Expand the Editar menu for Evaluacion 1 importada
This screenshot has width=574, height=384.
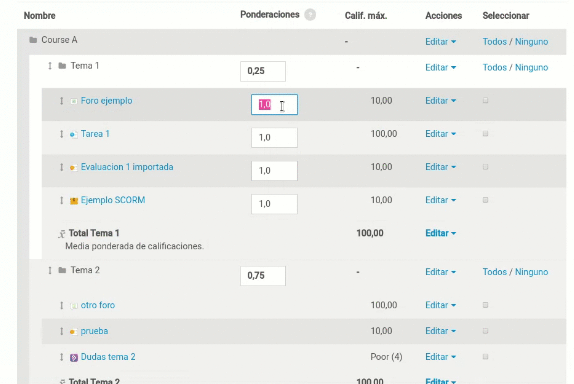440,167
